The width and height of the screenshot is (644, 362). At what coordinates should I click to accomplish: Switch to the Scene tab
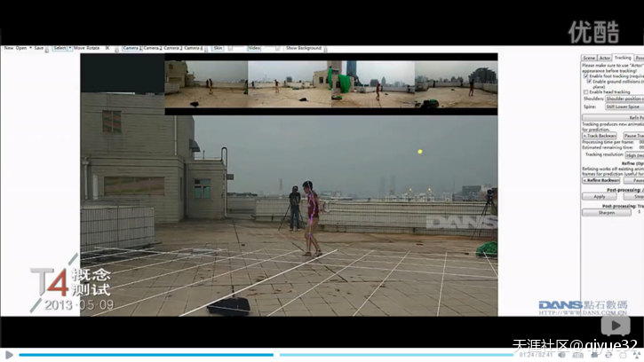point(589,58)
